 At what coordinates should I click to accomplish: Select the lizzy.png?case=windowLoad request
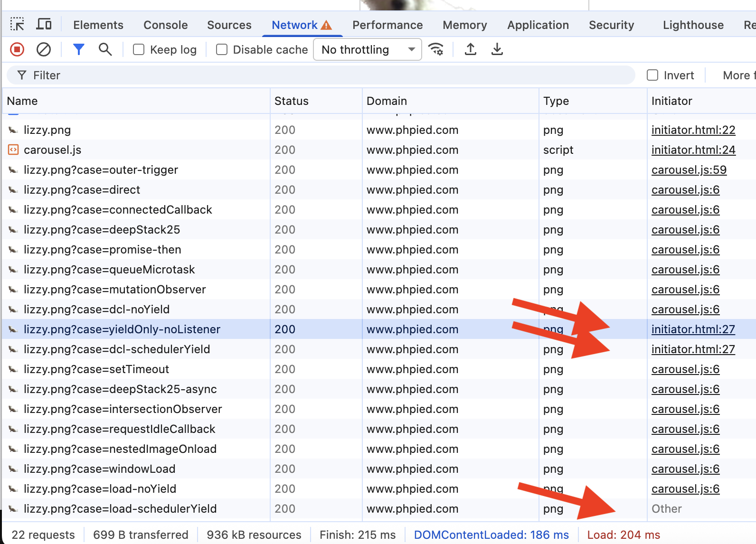tap(379, 469)
